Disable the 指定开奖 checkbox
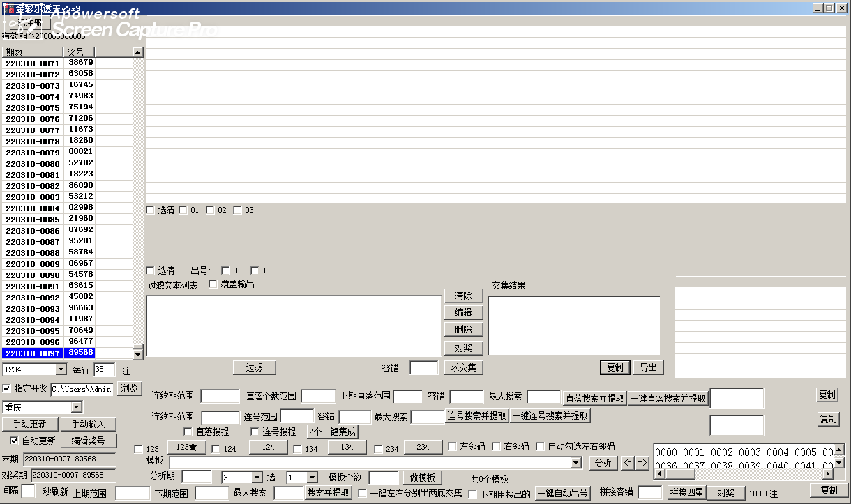The width and height of the screenshot is (851, 504). (7, 388)
